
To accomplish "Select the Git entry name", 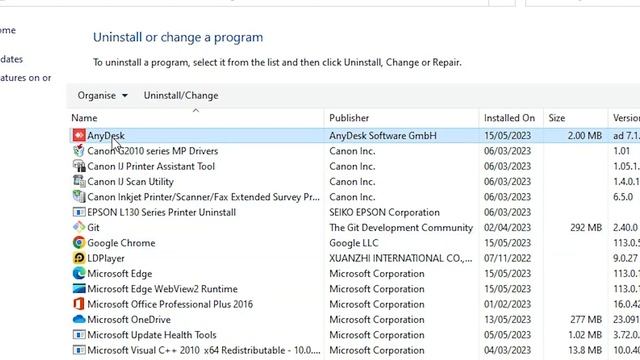I will tap(93, 228).
